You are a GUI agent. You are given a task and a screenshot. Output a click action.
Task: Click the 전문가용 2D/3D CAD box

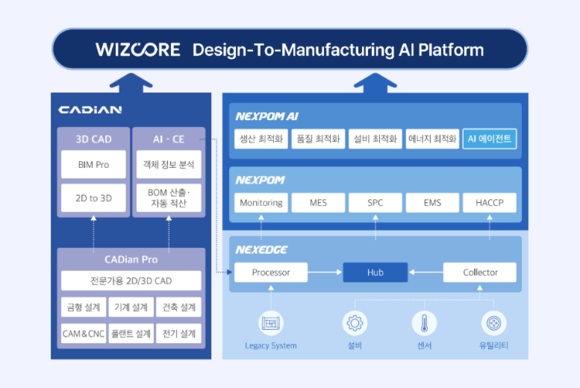click(x=131, y=281)
